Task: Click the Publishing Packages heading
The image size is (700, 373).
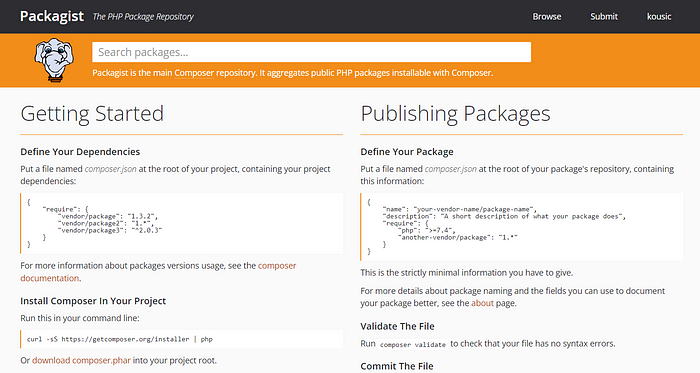Action: point(455,113)
